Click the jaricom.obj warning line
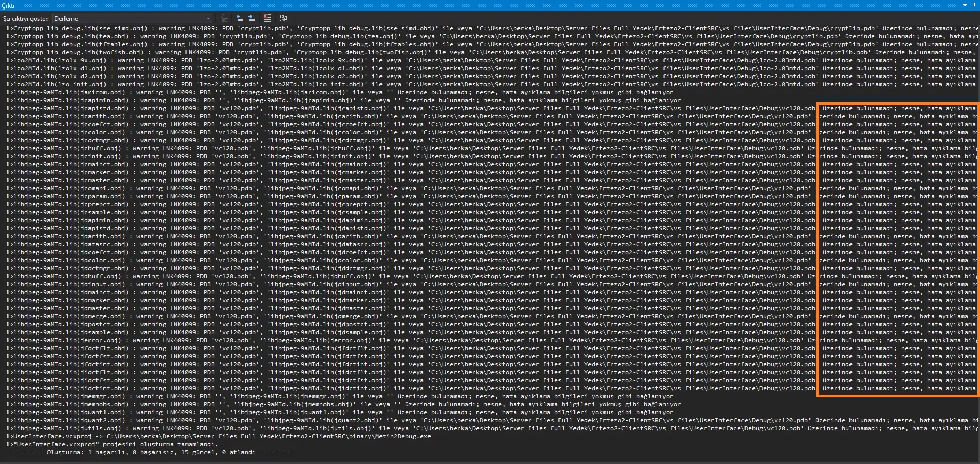The height and width of the screenshot is (464, 980). pos(213,92)
